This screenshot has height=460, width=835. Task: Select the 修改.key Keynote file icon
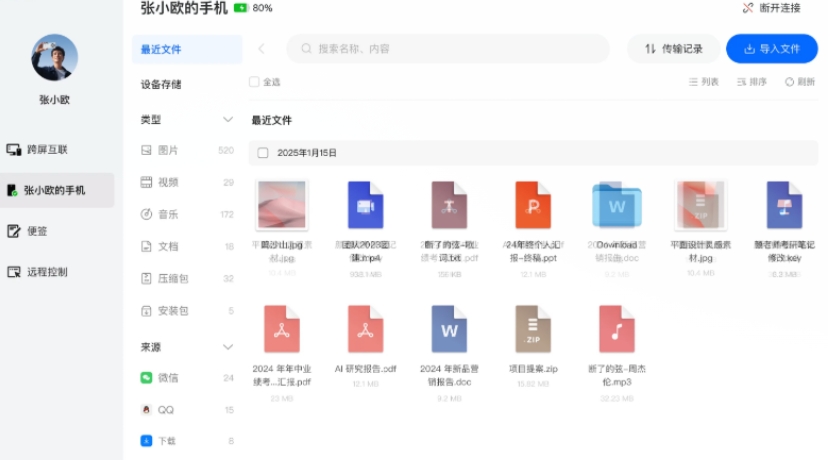784,205
